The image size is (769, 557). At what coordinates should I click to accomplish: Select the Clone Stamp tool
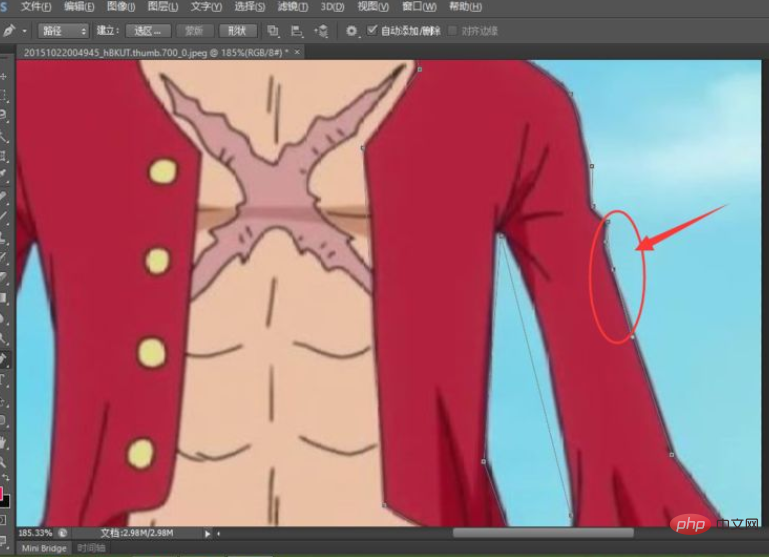click(3, 237)
